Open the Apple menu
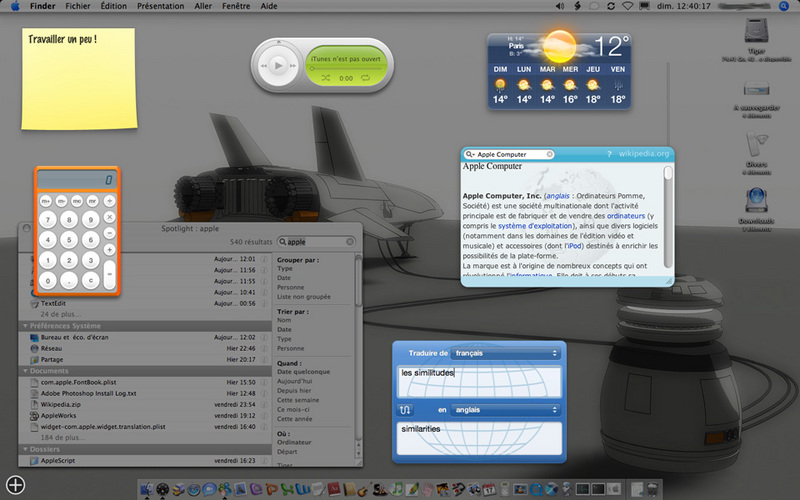The width and height of the screenshot is (800, 500). click(15, 6)
